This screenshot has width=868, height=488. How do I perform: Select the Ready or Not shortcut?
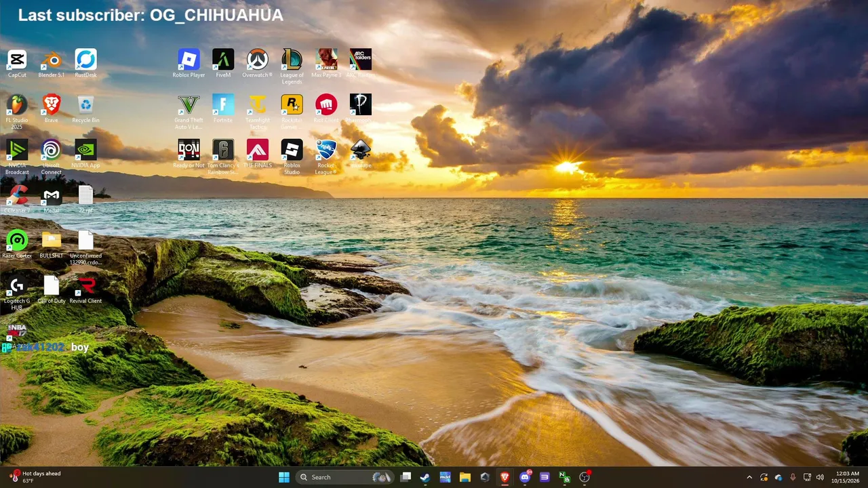pyautogui.click(x=189, y=154)
